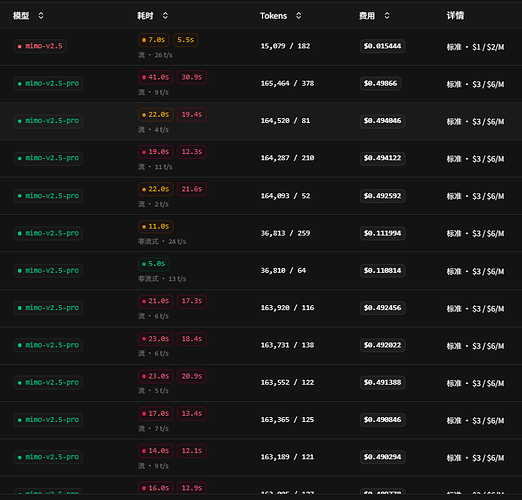Click the 耗时 column header label
The image size is (522, 500).
[x=145, y=16]
